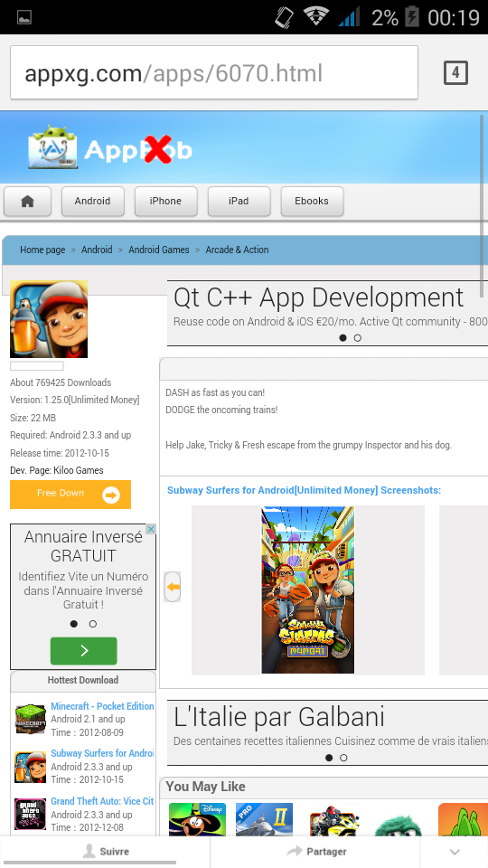Click the Grand Theft Auto icon

(31, 814)
